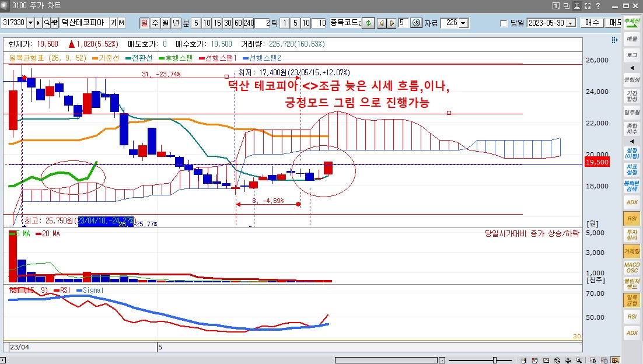Click the stock search magnifier icon

tap(46, 23)
